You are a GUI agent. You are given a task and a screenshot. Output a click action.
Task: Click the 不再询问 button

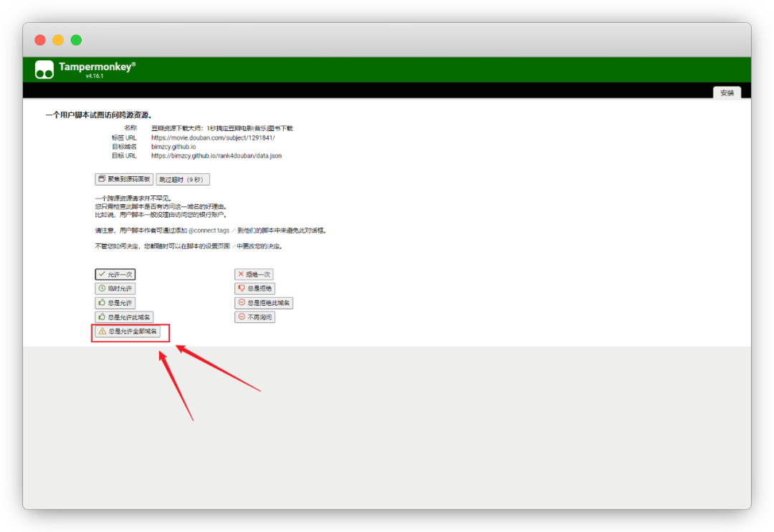(x=254, y=317)
